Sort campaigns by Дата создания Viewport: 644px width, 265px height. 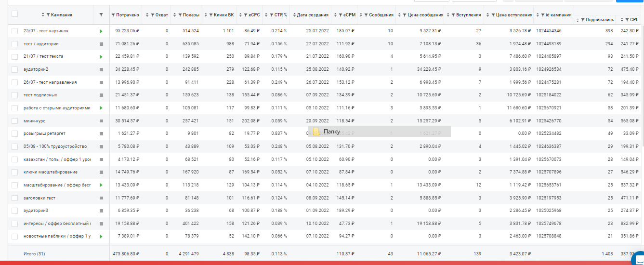294,15
